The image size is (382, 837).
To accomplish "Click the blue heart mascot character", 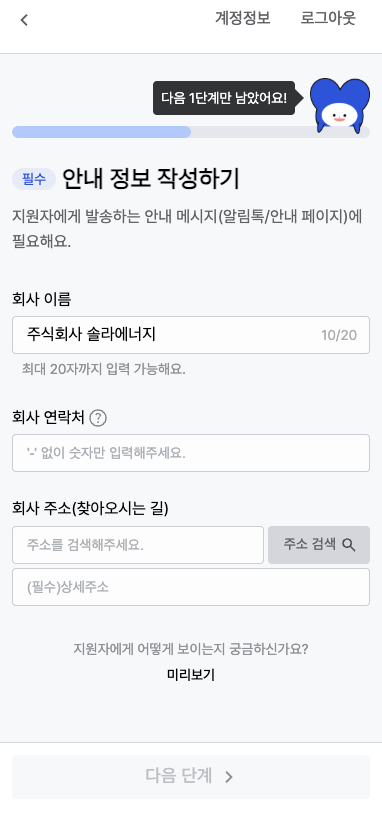I will coord(340,105).
